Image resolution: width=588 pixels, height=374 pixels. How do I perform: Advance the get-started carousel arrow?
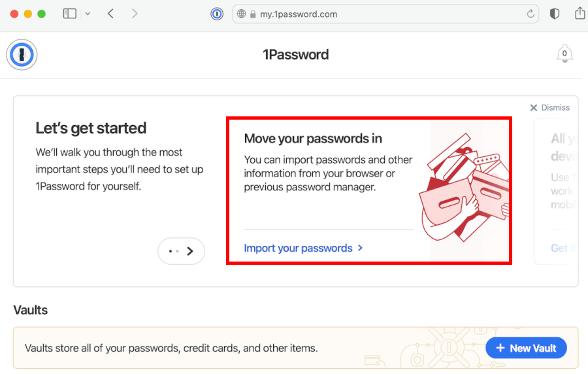tap(189, 251)
